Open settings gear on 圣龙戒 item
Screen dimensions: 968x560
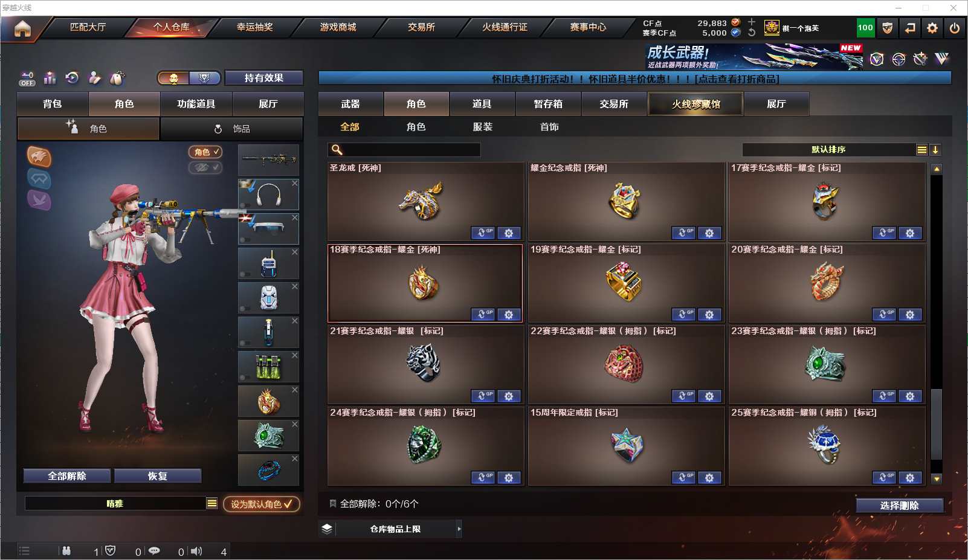(509, 233)
